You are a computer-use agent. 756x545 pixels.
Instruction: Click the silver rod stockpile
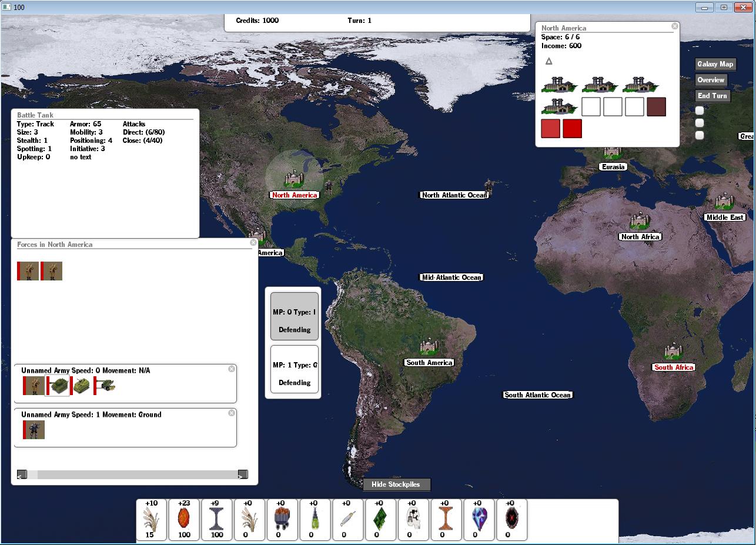point(349,520)
